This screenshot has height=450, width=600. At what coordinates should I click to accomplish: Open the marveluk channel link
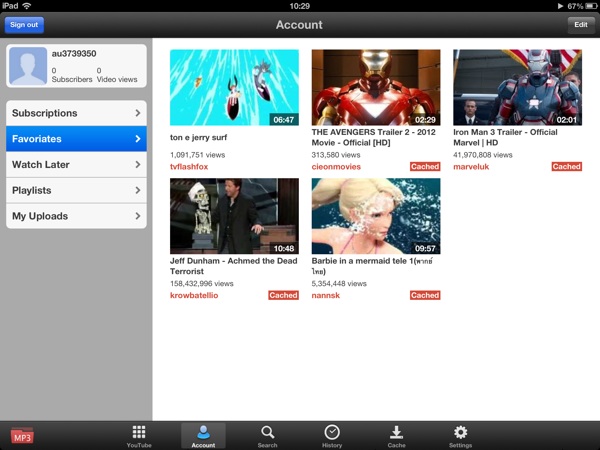coord(471,166)
